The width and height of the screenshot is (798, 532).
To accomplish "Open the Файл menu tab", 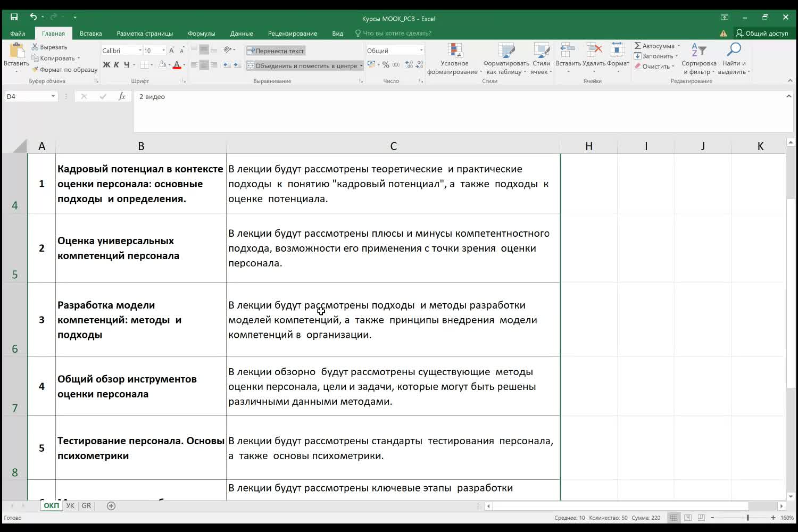I will pos(18,33).
